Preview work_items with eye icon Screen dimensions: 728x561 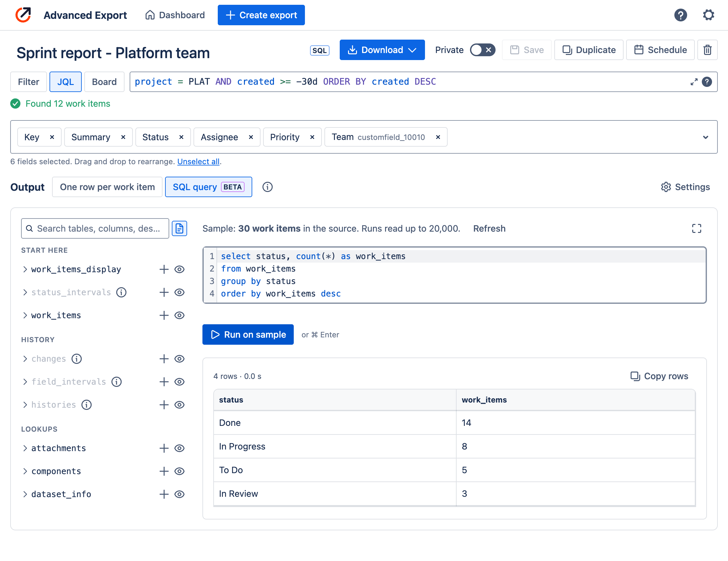(179, 316)
